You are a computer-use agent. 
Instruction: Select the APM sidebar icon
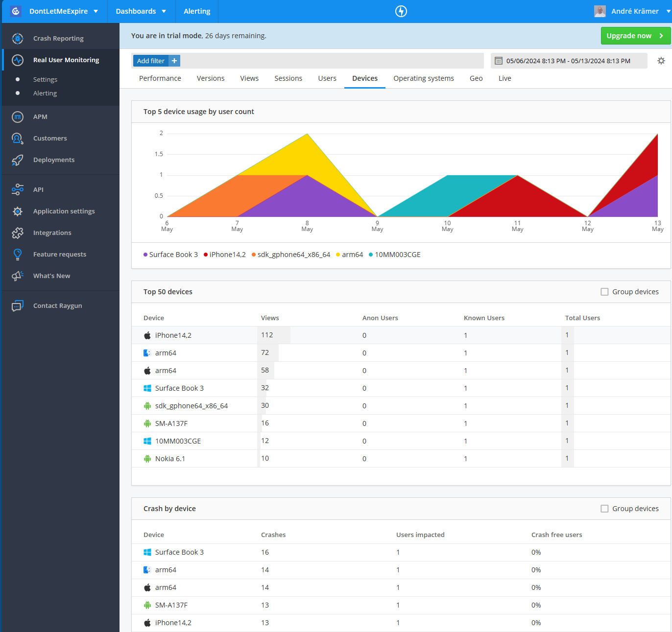click(17, 117)
